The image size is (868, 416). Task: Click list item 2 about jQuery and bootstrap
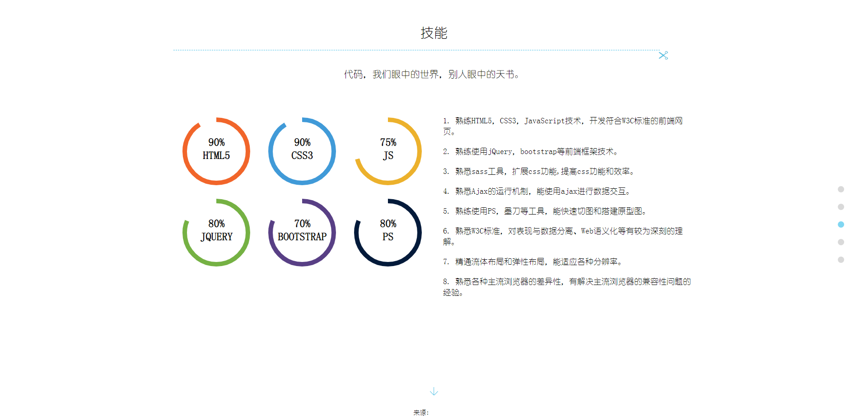[x=531, y=152]
